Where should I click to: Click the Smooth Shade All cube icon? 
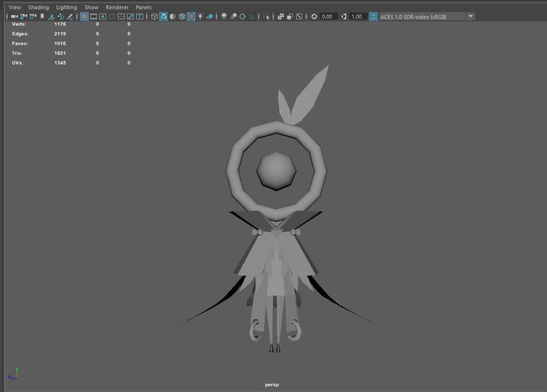click(x=163, y=17)
